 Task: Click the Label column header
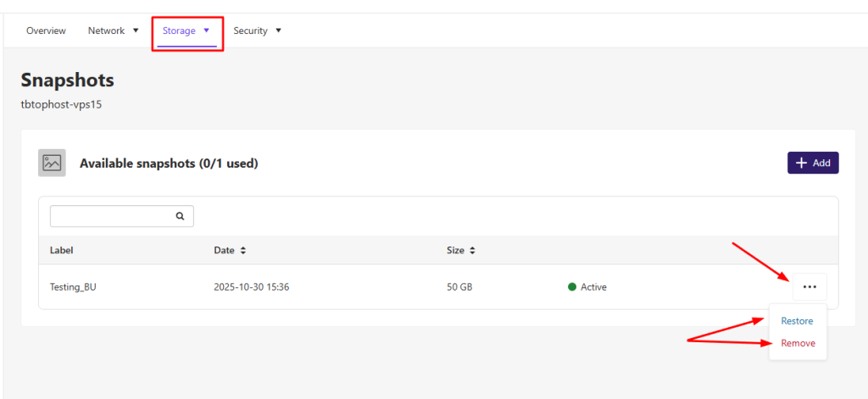62,251
